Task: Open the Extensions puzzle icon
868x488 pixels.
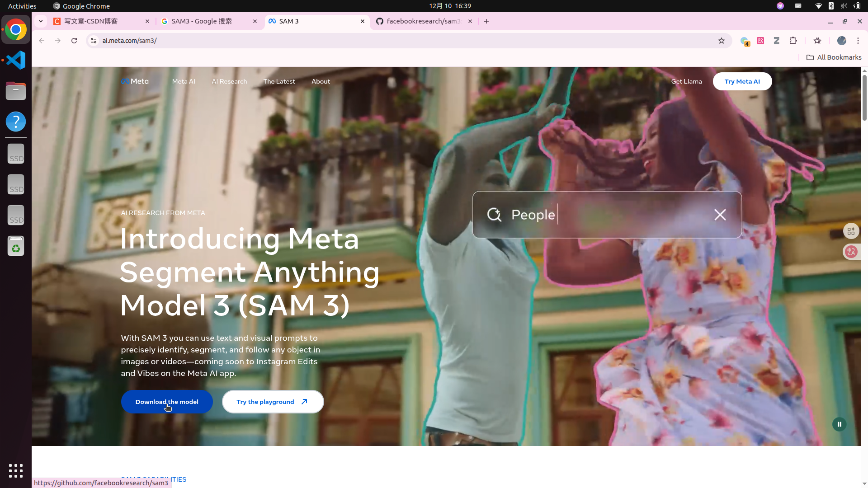Action: tap(793, 41)
